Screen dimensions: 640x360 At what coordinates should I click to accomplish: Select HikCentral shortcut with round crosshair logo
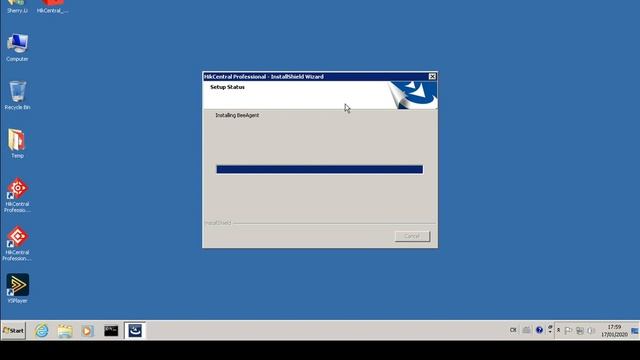coord(17,195)
